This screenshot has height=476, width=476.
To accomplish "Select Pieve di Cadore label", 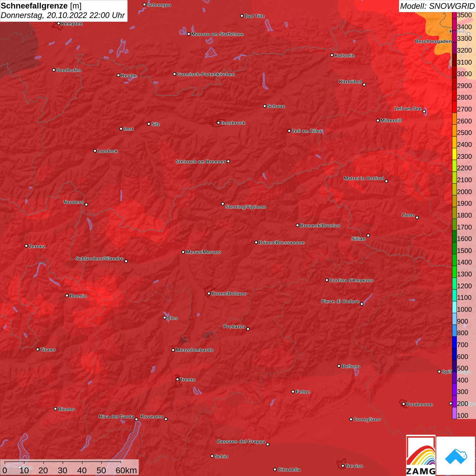I will pyautogui.click(x=340, y=301).
